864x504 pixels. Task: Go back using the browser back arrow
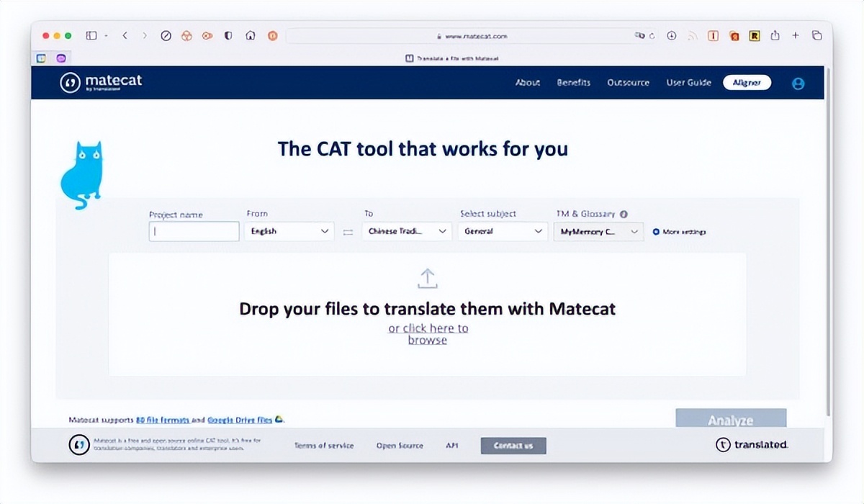125,35
